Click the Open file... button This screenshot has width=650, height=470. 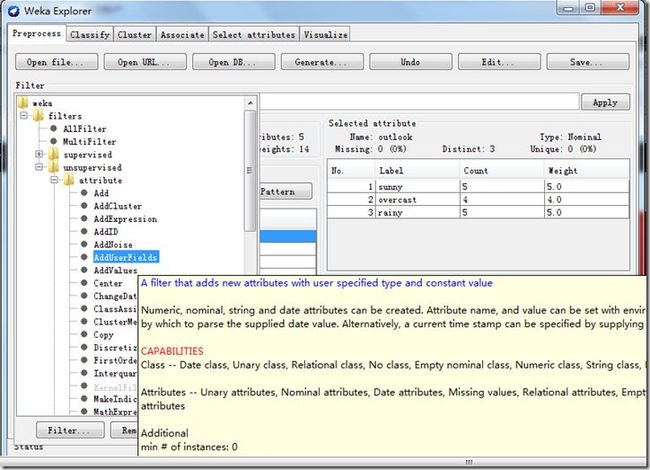click(x=56, y=62)
